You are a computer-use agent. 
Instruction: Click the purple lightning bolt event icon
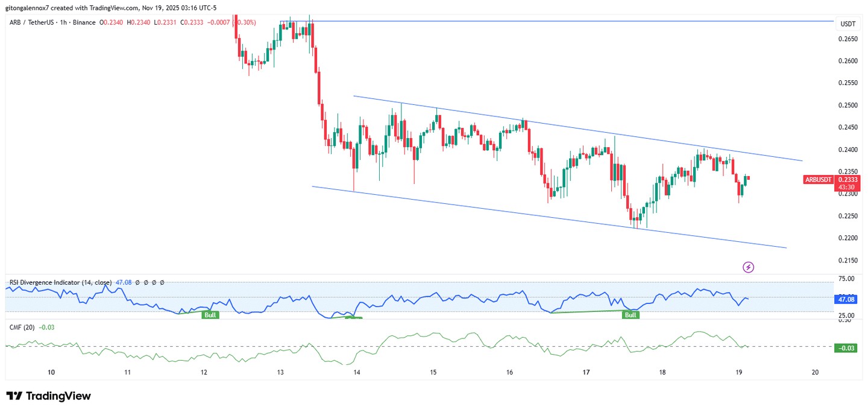coord(748,267)
